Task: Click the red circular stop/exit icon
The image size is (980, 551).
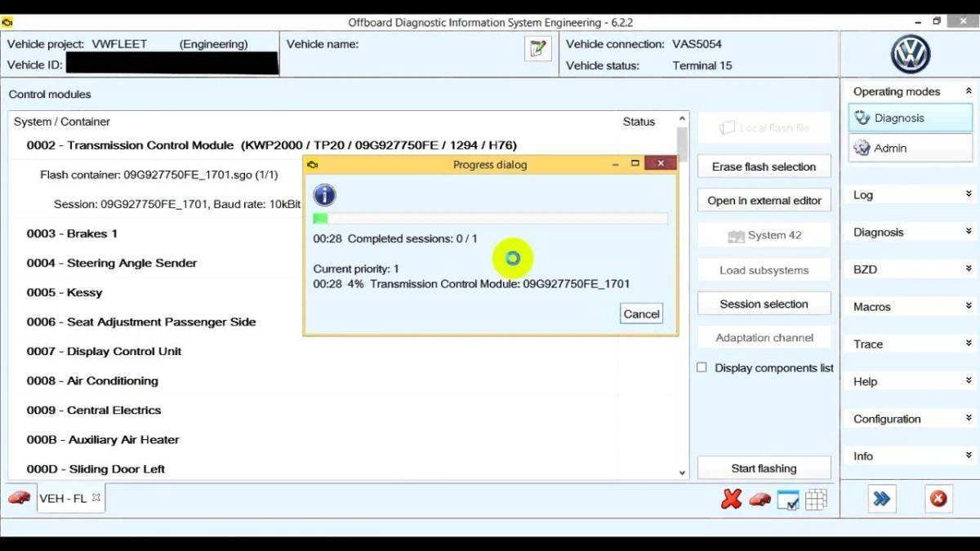Action: pos(938,498)
